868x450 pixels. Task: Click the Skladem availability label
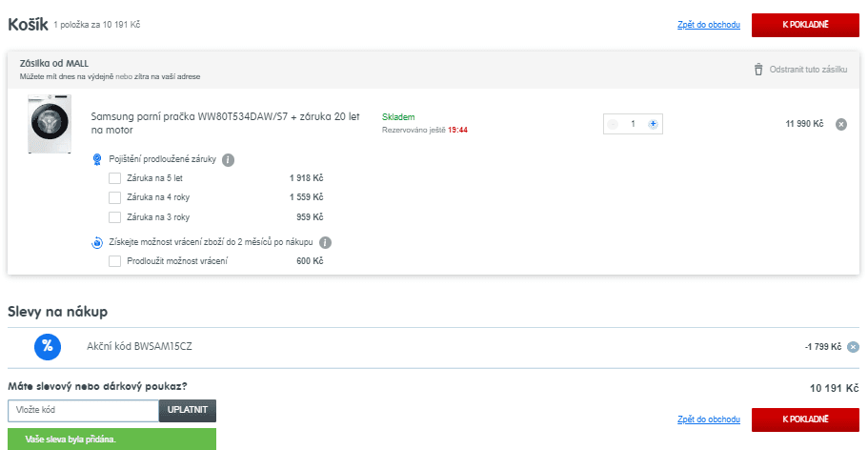pos(398,117)
